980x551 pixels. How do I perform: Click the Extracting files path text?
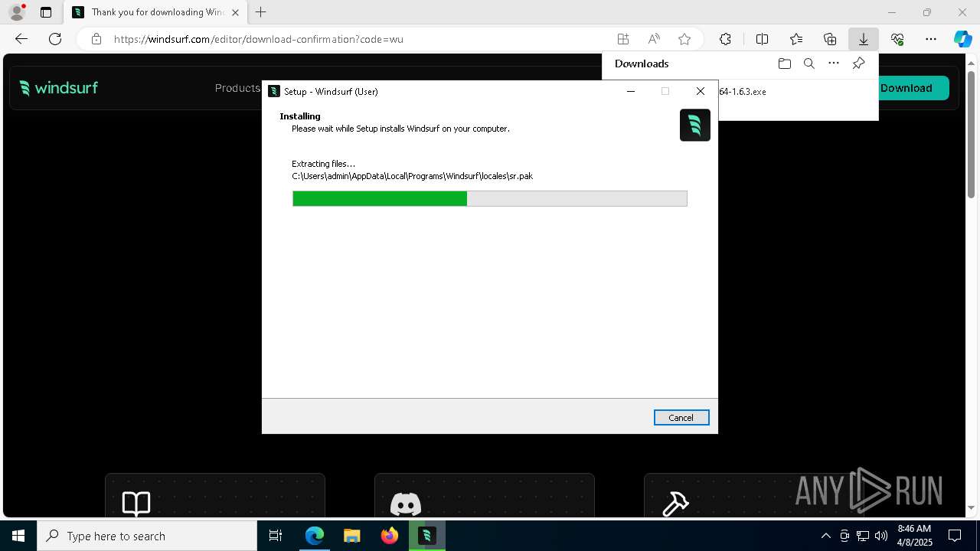tap(412, 176)
